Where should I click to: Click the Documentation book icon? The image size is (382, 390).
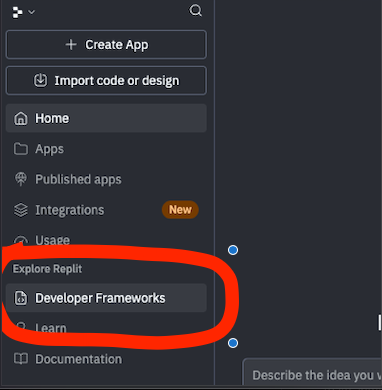[21, 359]
